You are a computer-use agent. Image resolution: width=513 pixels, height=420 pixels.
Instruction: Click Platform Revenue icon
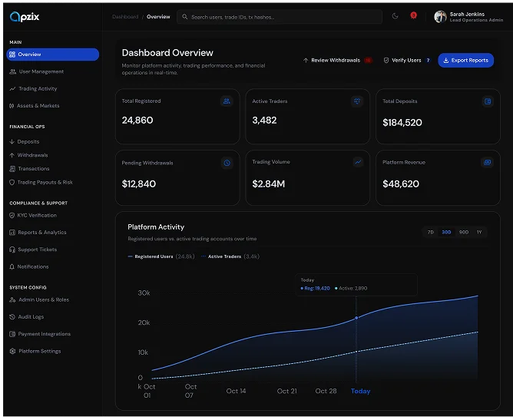point(487,162)
